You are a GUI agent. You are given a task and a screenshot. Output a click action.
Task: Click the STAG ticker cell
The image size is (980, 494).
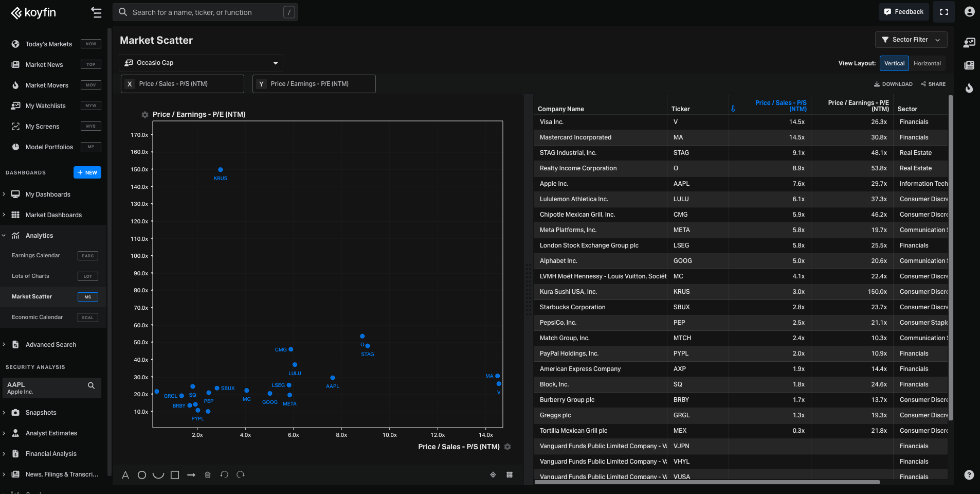coord(698,153)
